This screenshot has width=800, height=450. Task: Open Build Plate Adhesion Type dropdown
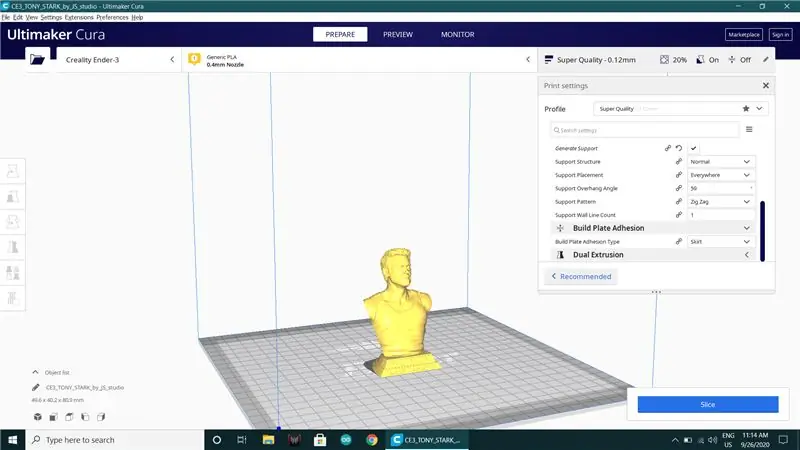(720, 241)
